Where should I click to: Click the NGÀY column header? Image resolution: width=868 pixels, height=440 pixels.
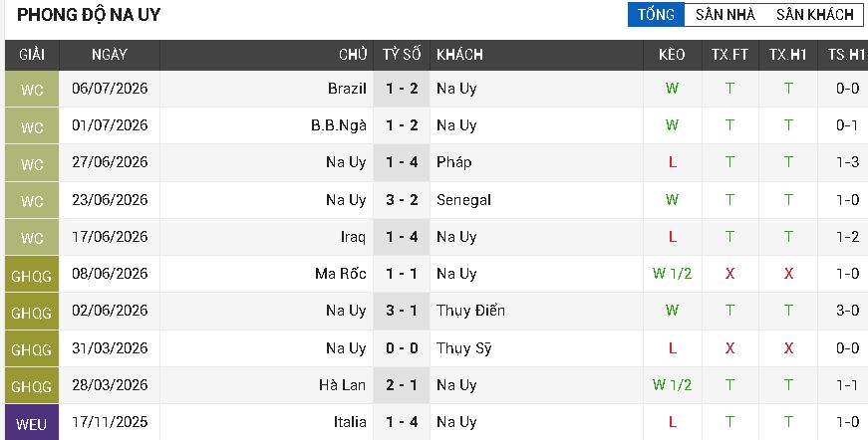(110, 55)
